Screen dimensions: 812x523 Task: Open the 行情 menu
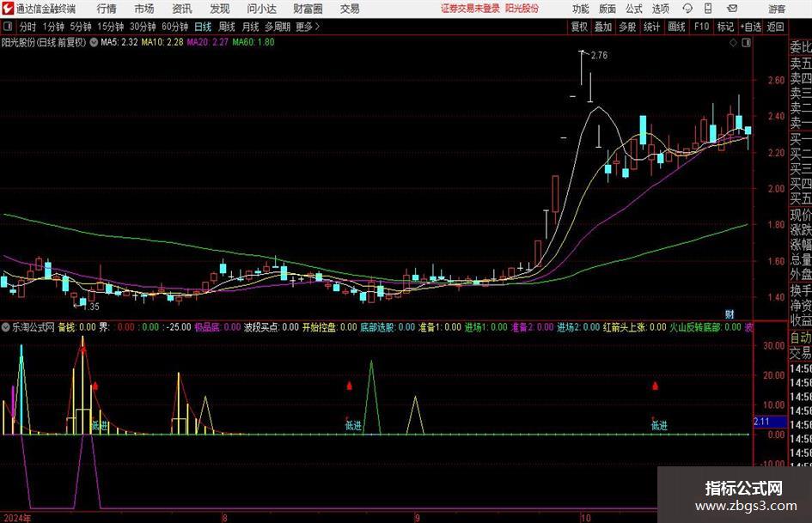[107, 9]
